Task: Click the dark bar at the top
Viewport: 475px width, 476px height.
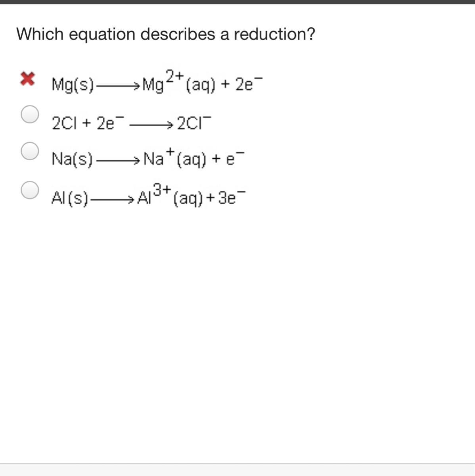Action: (238, 2)
